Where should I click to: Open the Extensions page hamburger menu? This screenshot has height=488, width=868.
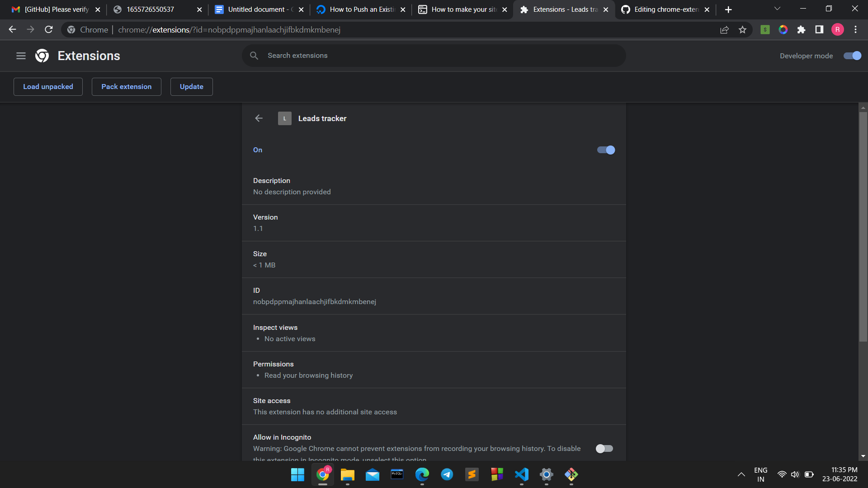(21, 56)
